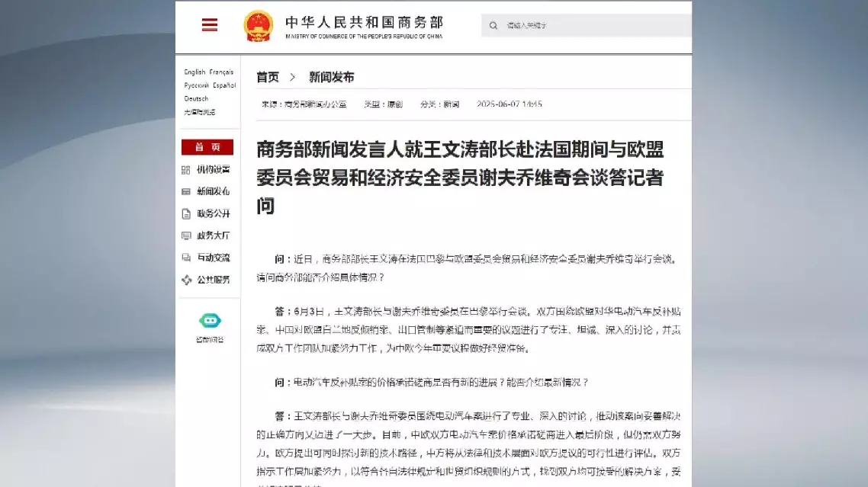The width and height of the screenshot is (868, 487).
Task: Switch language to Deutsch
Action: (x=196, y=98)
